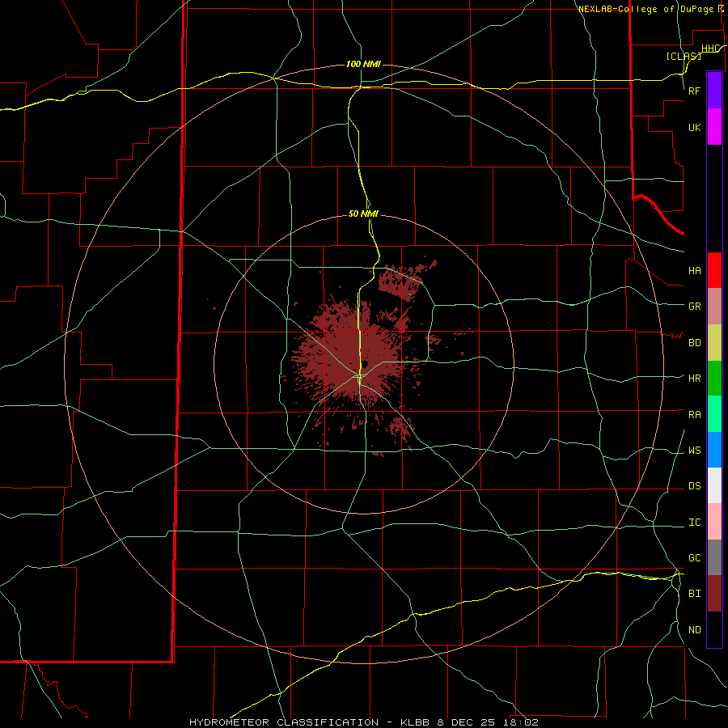Click the WS legend label
The height and width of the screenshot is (728, 728).
(x=695, y=451)
